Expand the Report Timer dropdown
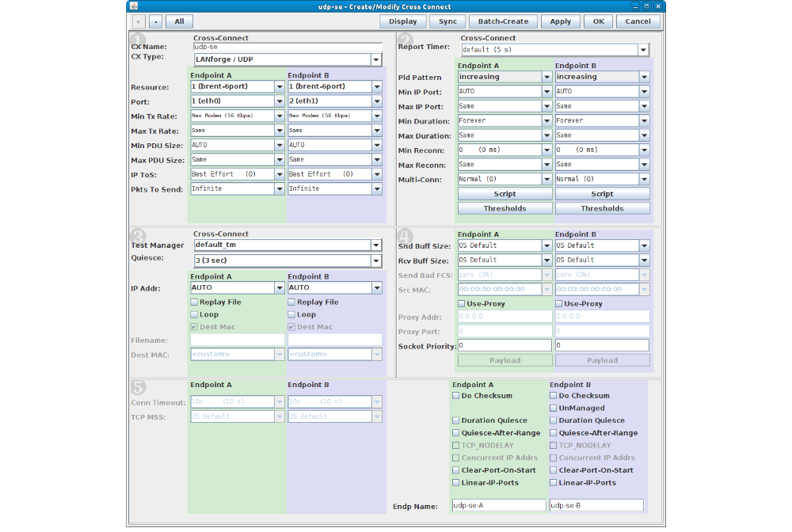This screenshot has width=792, height=532. 643,50
